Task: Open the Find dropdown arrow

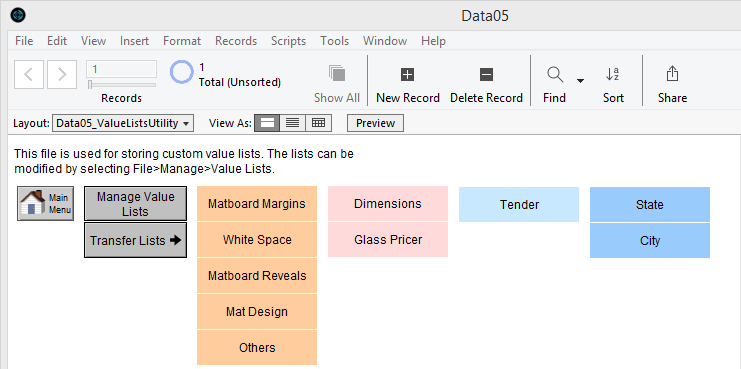Action: click(580, 81)
